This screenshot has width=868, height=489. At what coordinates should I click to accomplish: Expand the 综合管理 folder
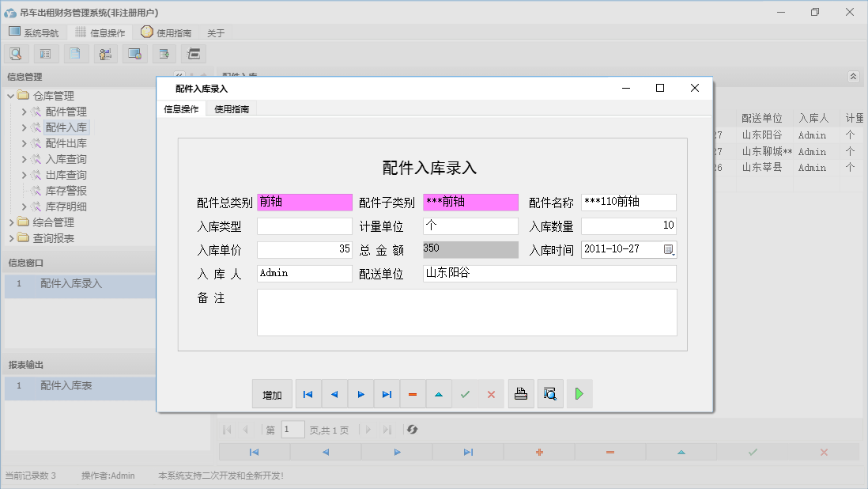(x=11, y=222)
